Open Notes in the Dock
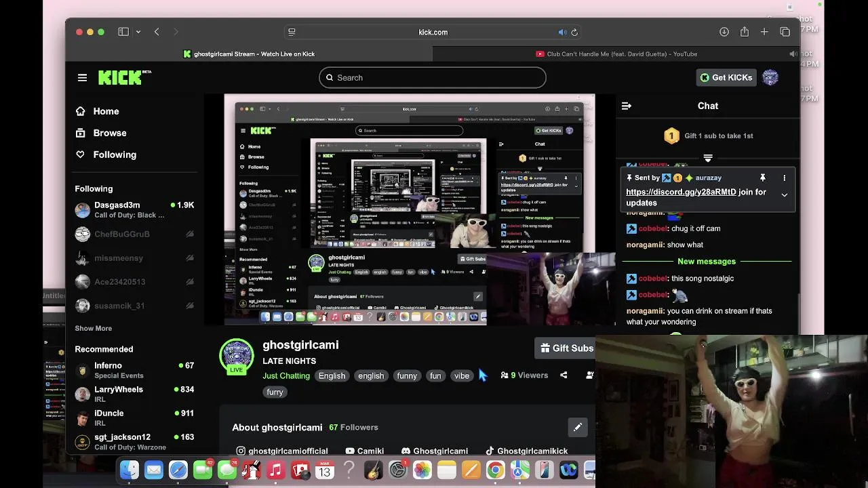This screenshot has width=868, height=488. point(447,470)
